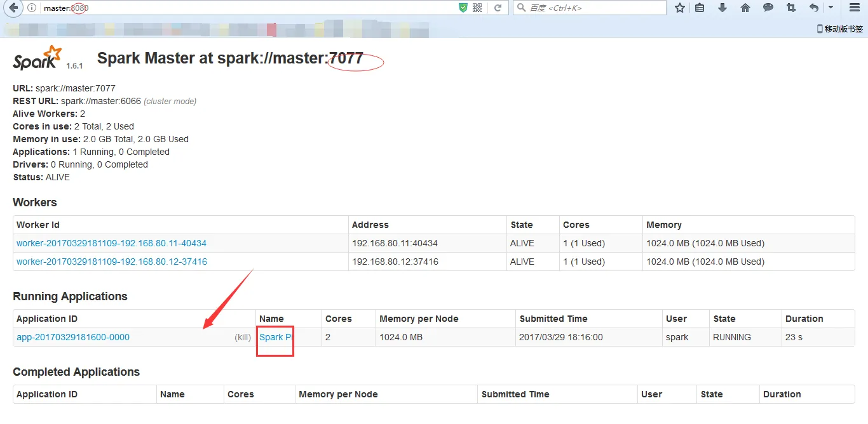Open worker link ending 192.168.80.11-40434
This screenshot has height=424, width=868.
click(111, 243)
